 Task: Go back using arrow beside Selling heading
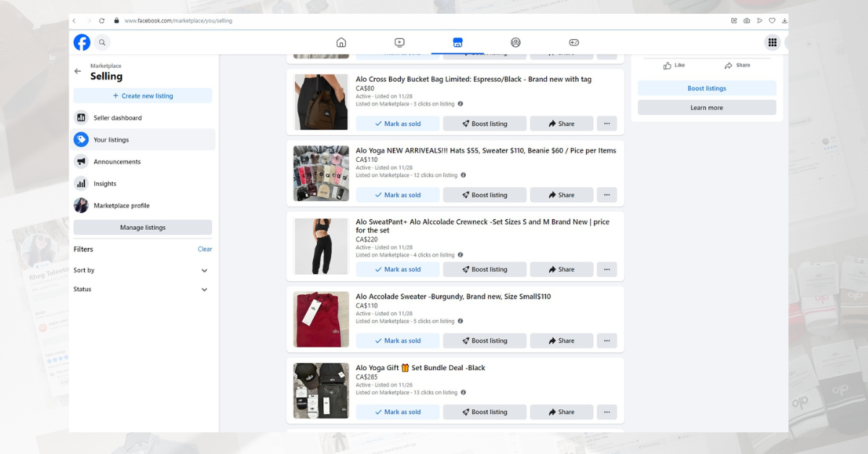77,71
